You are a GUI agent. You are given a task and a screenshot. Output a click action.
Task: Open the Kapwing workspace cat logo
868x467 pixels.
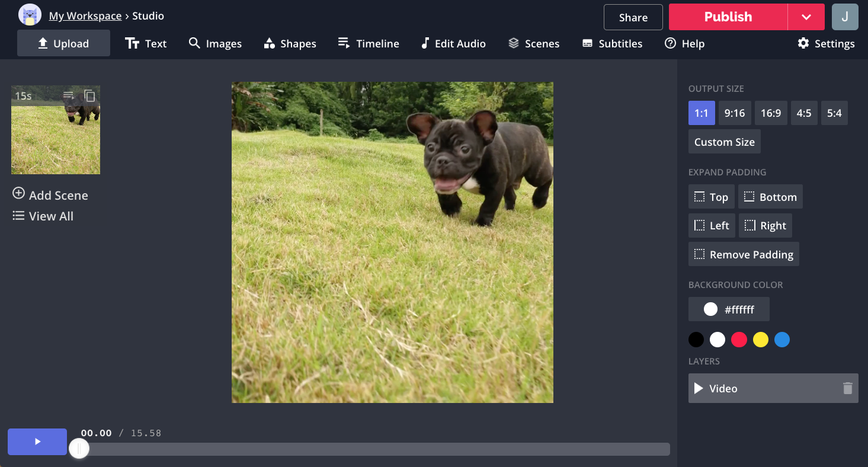(30, 15)
